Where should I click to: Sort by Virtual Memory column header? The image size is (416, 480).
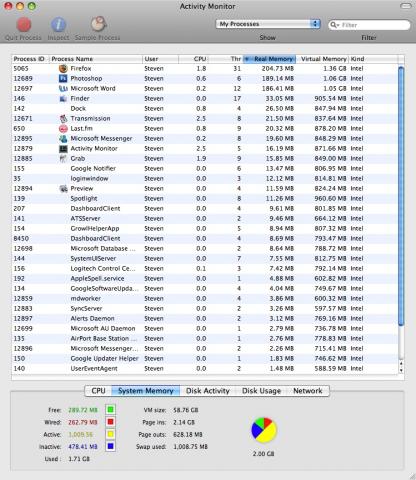pyautogui.click(x=322, y=59)
